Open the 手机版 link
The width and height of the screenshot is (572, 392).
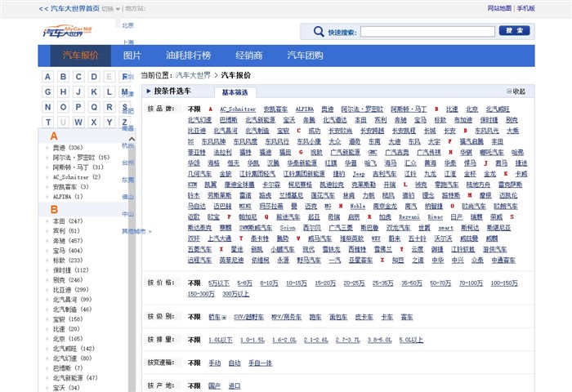525,8
